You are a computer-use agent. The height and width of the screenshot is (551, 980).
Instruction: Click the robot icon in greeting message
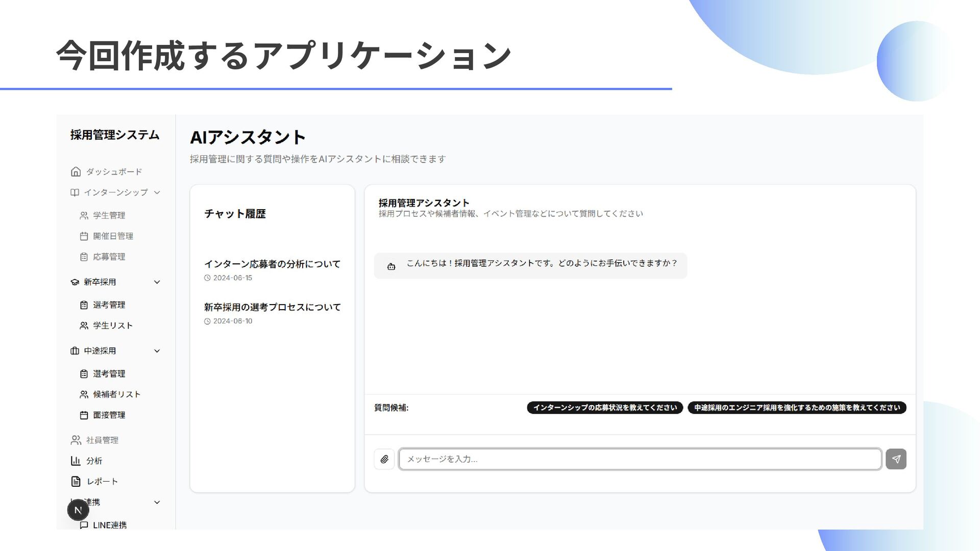click(x=391, y=266)
